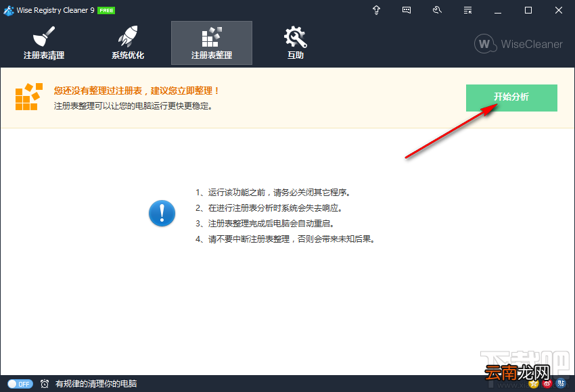
Task: Open the restore backup icon
Action: (x=437, y=10)
